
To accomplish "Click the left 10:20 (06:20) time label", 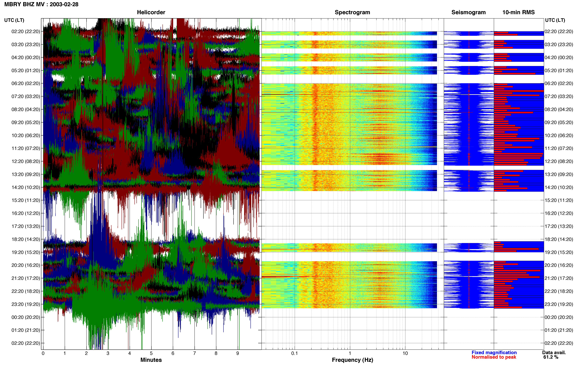I will click(26, 135).
